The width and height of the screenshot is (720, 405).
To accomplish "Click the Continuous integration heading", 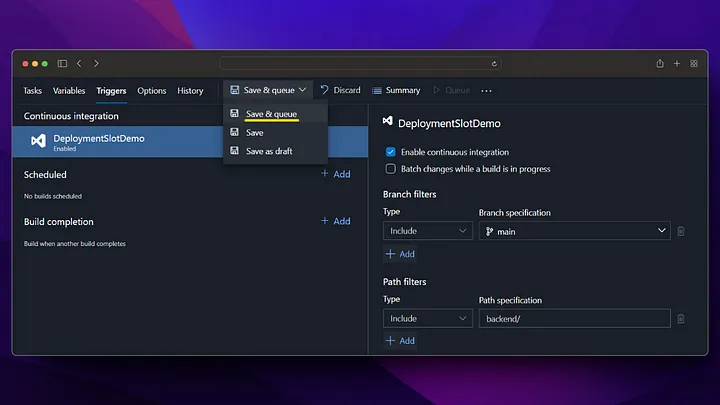I will coord(71,116).
